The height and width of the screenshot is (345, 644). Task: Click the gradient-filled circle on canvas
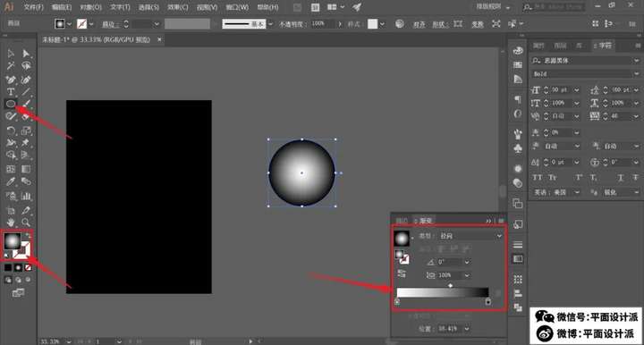(302, 172)
